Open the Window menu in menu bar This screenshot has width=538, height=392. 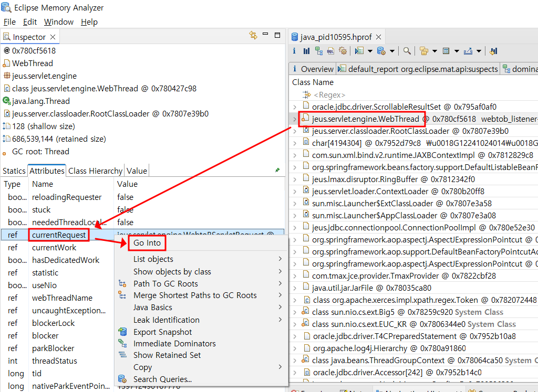[58, 22]
